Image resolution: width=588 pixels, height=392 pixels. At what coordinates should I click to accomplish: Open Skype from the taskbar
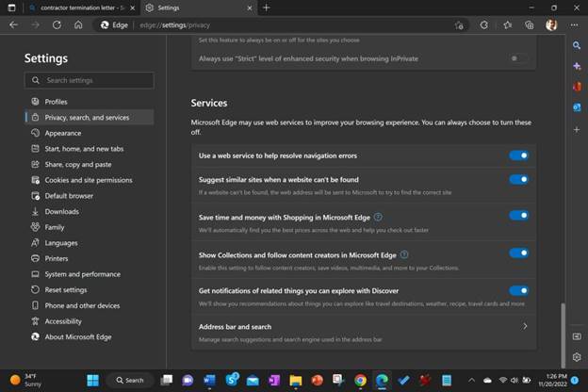point(232,380)
